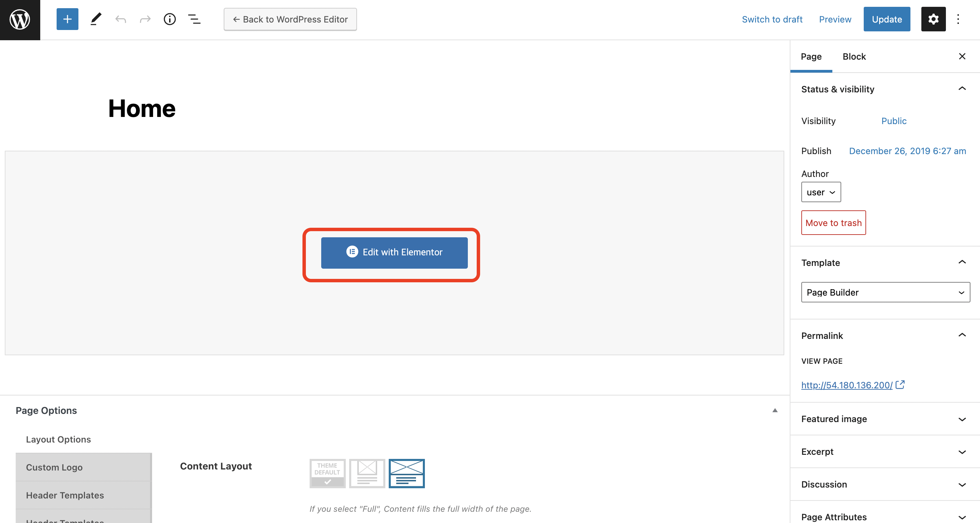Open the Page Builder template dropdown
Screen dimensions: 980x523
(885, 292)
